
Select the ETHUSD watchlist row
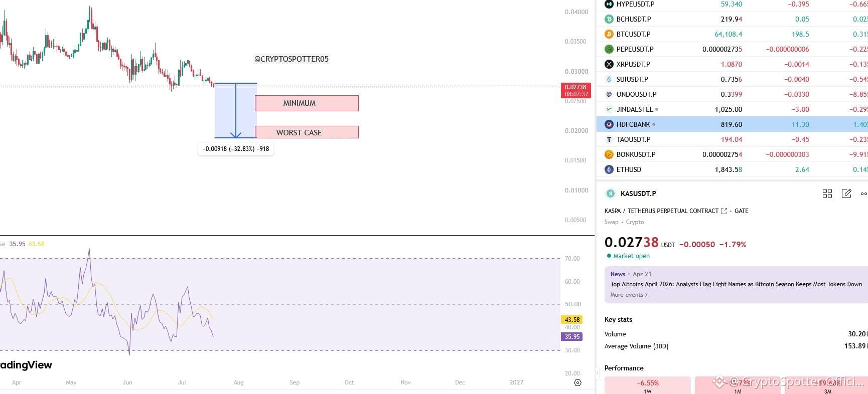click(732, 169)
